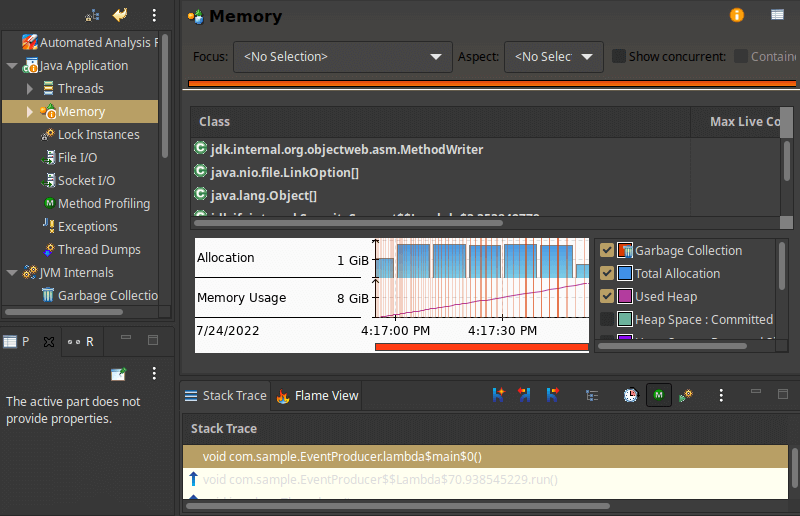800x516 pixels.
Task: Open the Memory page info icon
Action: pyautogui.click(x=737, y=15)
